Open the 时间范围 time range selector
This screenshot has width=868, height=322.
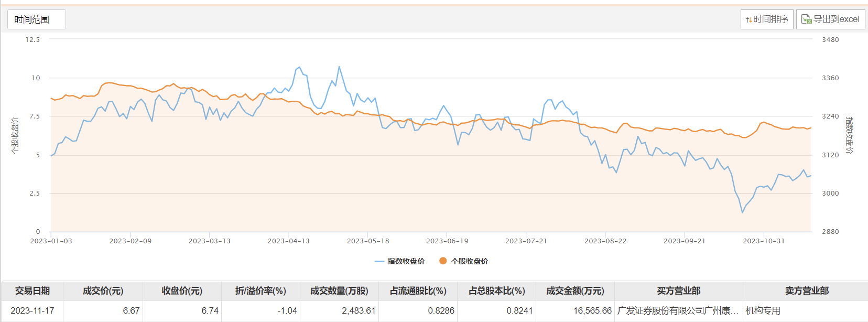coord(36,19)
